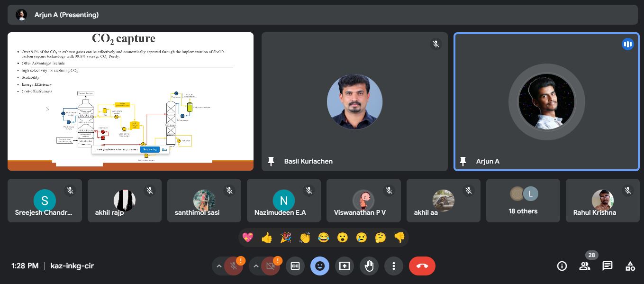The image size is (644, 284).
Task: Click Stop sharing in the presentation
Action: coord(149,149)
